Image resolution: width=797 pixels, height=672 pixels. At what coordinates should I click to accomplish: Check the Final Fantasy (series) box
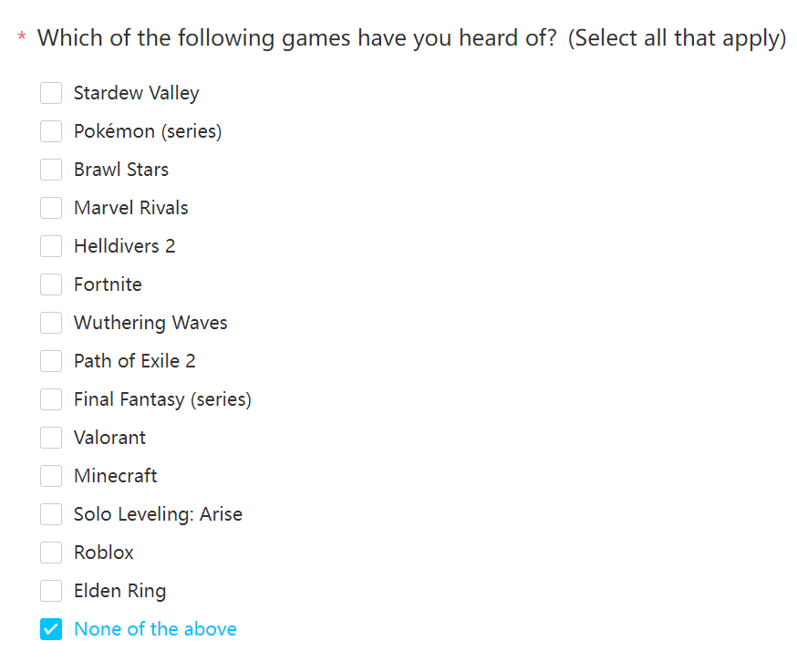(x=51, y=399)
